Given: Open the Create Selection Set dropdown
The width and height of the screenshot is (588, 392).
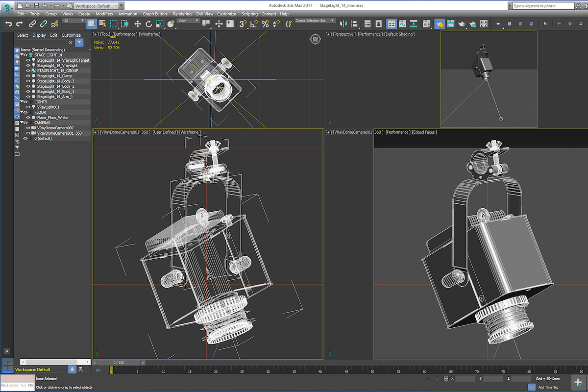Looking at the screenshot, I should tap(315, 21).
